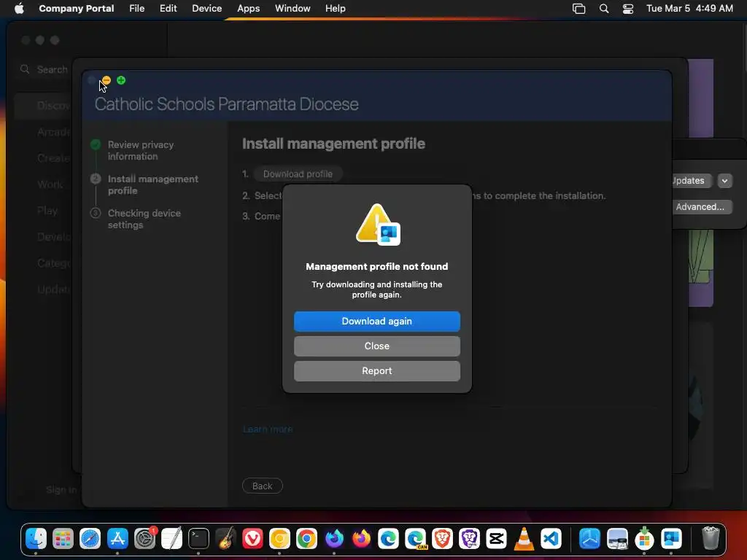Open CapCut from the Dock

click(496, 539)
